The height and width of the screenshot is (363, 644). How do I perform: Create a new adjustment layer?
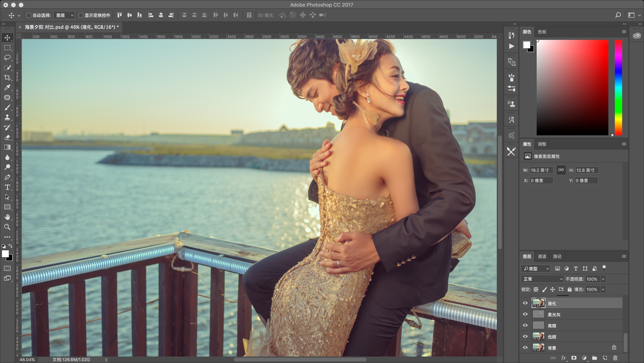[584, 358]
